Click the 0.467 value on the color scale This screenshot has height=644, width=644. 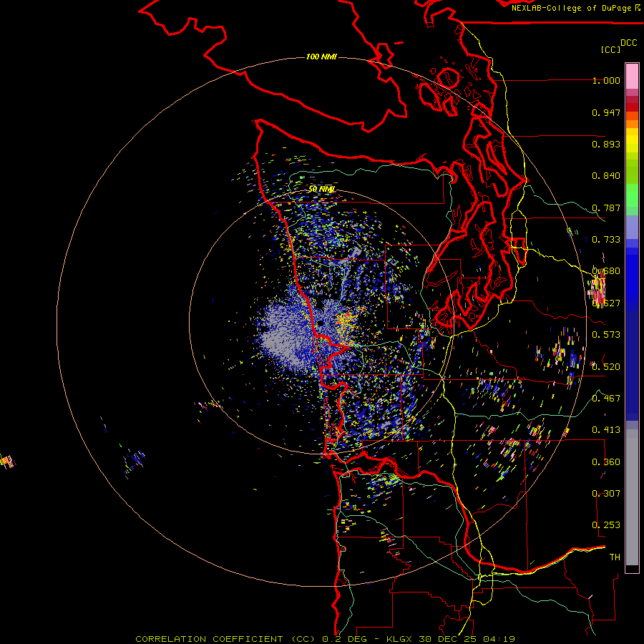click(x=606, y=399)
